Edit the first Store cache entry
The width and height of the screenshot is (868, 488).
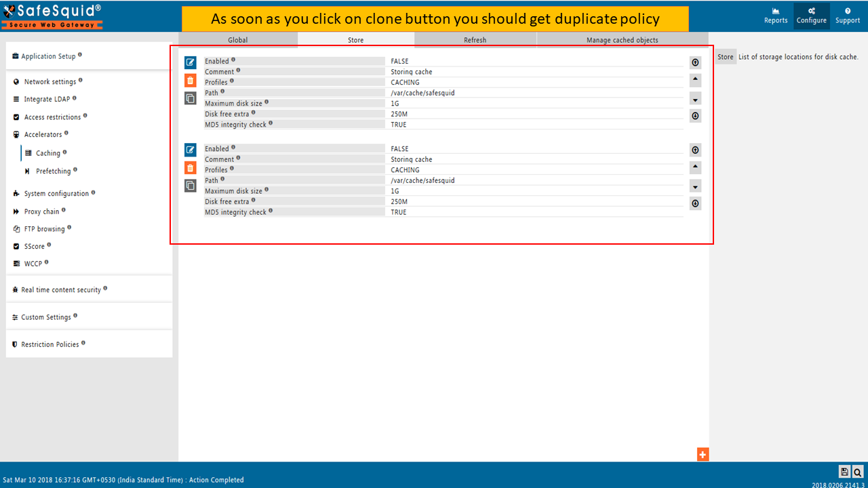[191, 62]
